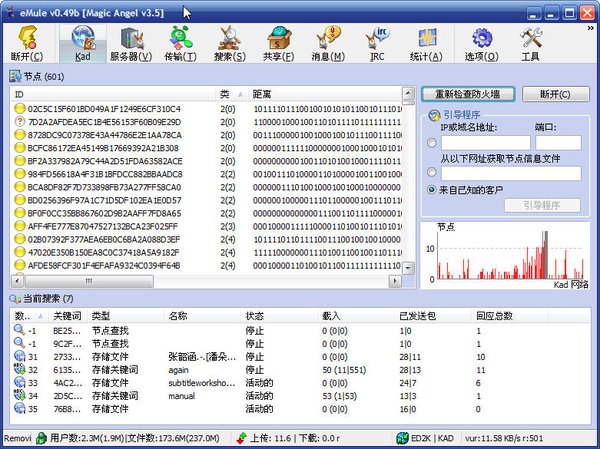
Task: Open the 搜索(S) search toolbar icon
Action: [230, 43]
